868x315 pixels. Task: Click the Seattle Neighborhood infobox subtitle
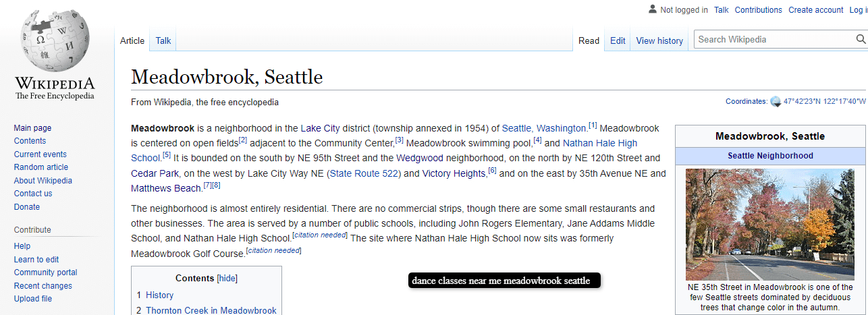(x=770, y=156)
